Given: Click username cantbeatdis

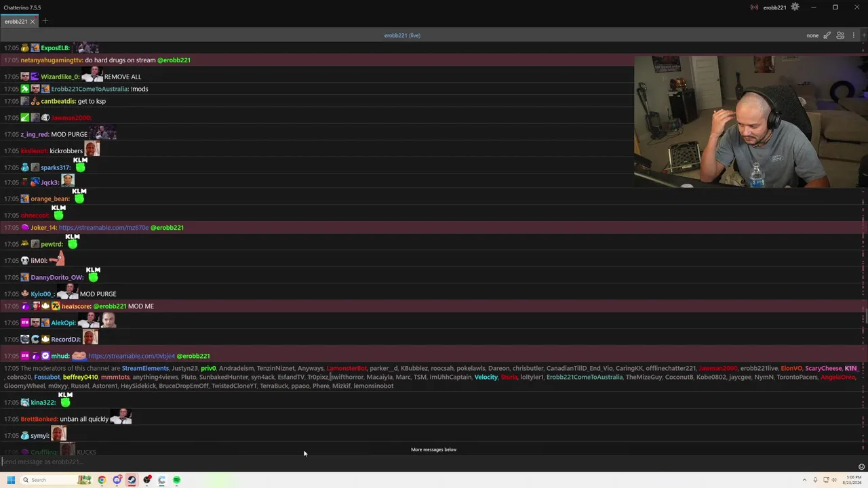Looking at the screenshot, I should (58, 101).
